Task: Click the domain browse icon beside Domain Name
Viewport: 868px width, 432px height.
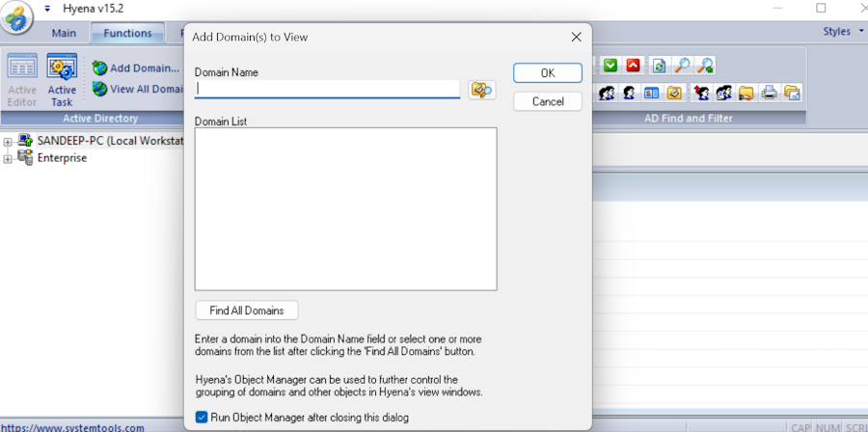Action: tap(481, 91)
